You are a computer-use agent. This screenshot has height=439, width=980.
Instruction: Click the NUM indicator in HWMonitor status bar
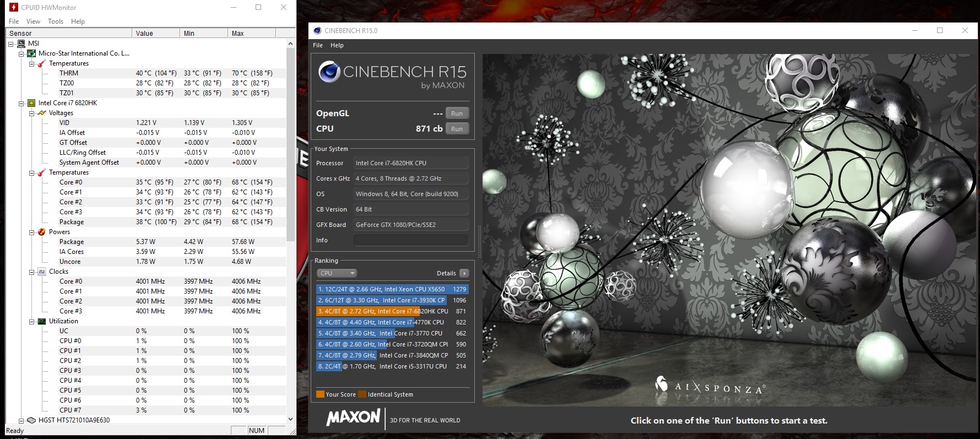pyautogui.click(x=257, y=431)
